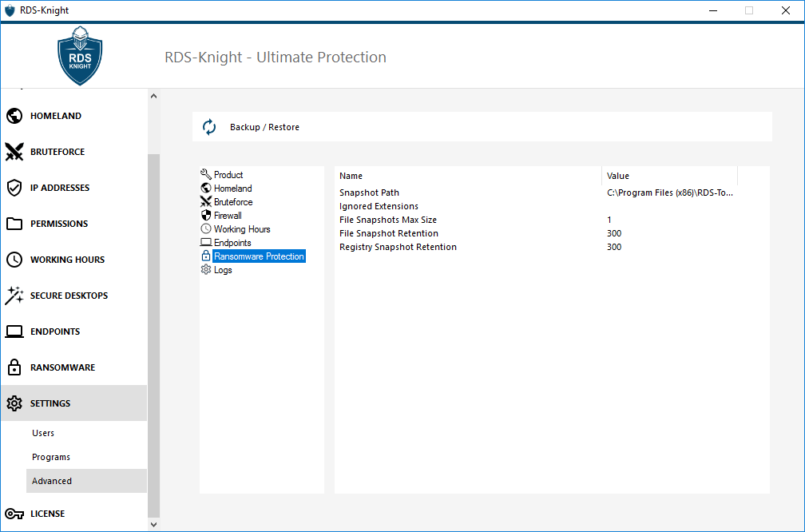This screenshot has width=805, height=532.
Task: Click the Working Hours clock sidebar icon
Action: [x=14, y=260]
